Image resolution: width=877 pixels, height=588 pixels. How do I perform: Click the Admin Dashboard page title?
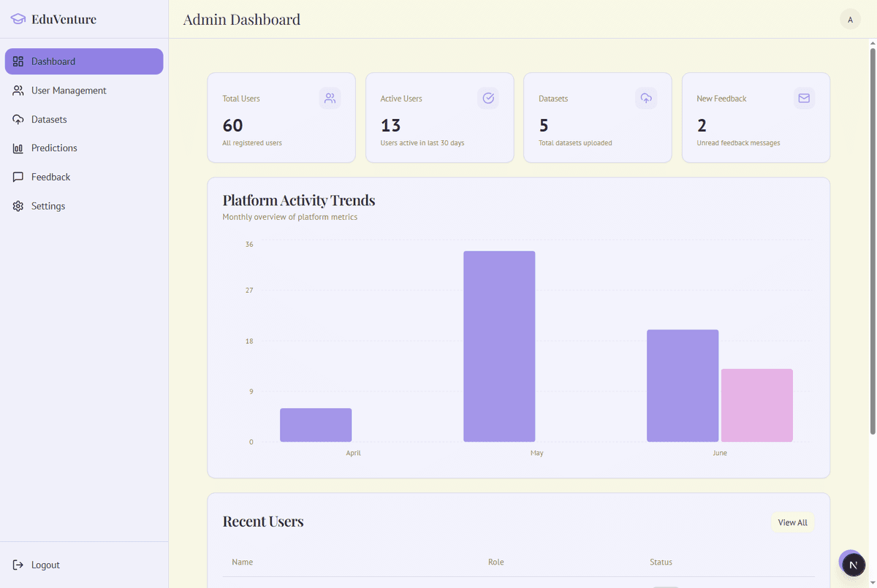(242, 20)
